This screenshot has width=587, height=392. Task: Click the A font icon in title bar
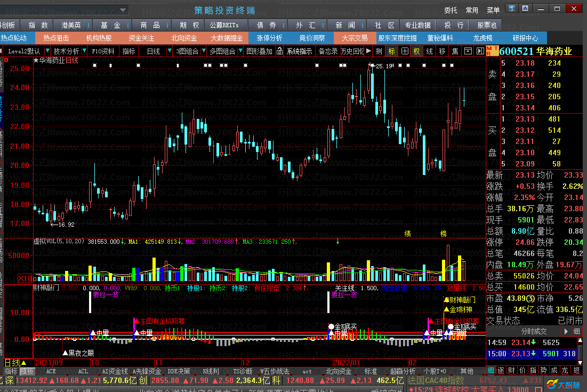click(x=525, y=8)
